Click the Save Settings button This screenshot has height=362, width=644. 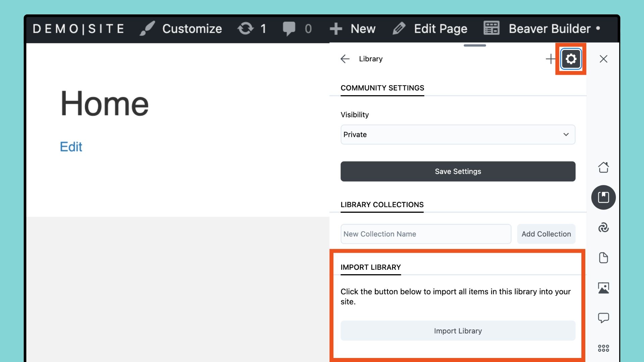(x=458, y=172)
